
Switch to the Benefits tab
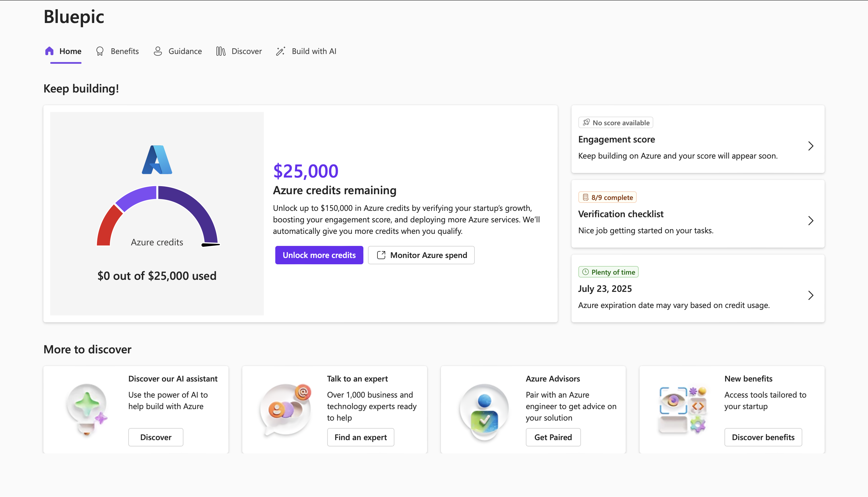tap(117, 51)
